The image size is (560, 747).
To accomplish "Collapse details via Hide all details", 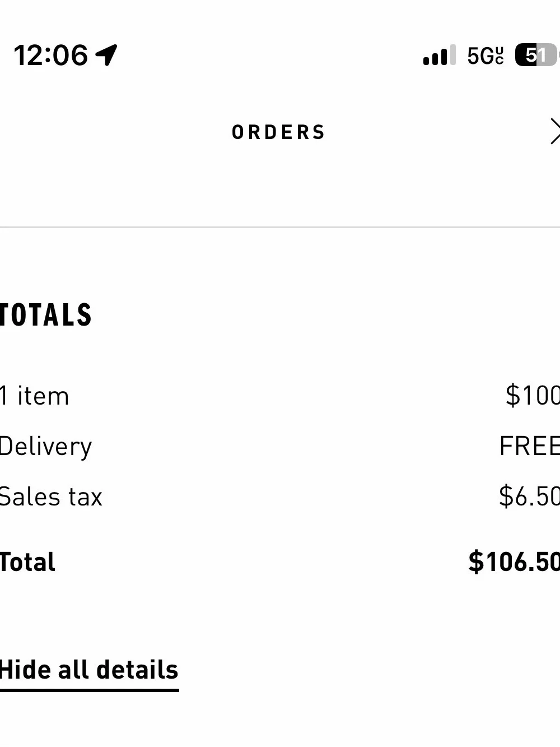I will click(89, 670).
